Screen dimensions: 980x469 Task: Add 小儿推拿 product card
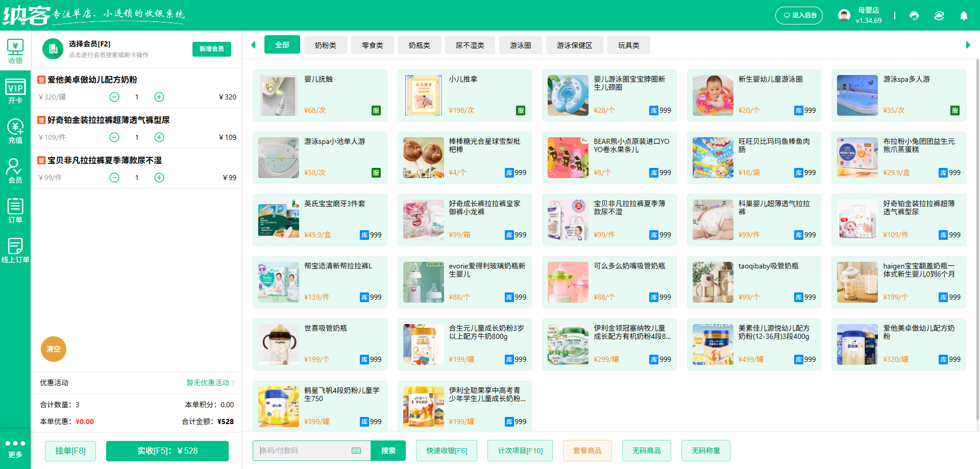click(x=464, y=95)
